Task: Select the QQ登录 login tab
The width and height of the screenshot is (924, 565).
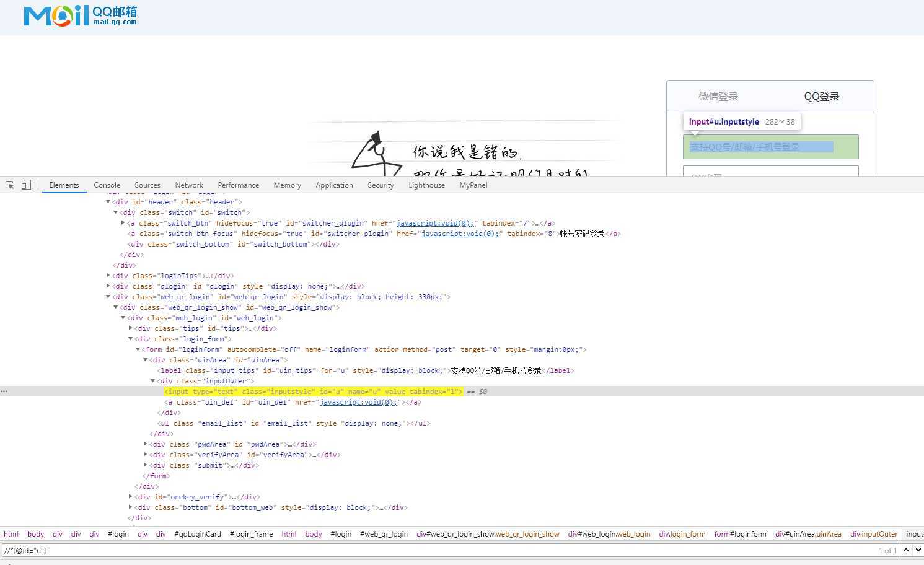Action: (822, 96)
